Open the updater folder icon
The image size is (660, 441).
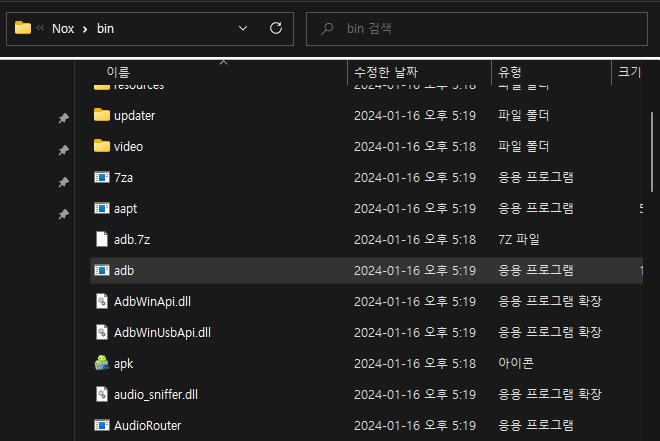(x=101, y=115)
